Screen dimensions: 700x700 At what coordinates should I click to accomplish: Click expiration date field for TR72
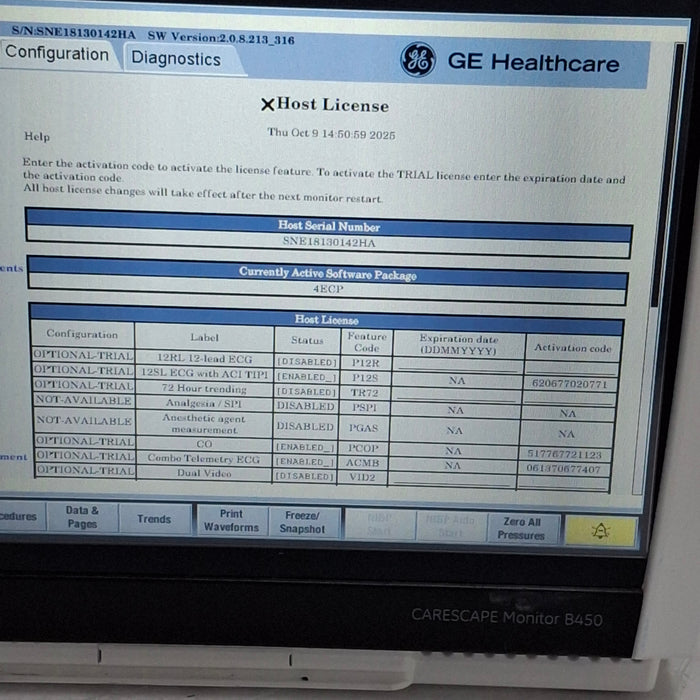coord(456,395)
